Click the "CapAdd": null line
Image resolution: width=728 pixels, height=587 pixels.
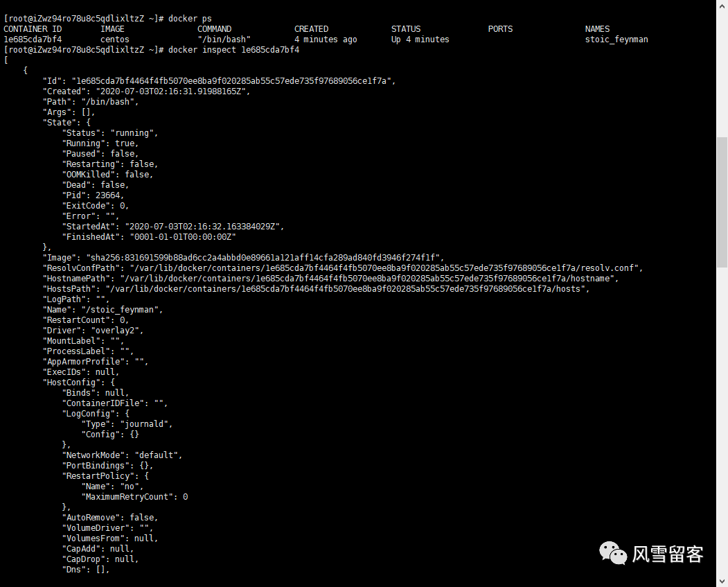pos(98,549)
